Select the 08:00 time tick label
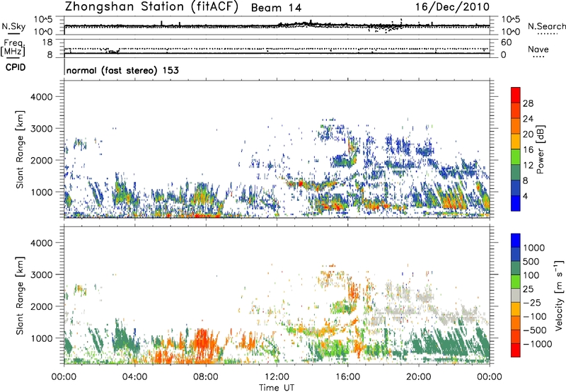The width and height of the screenshot is (566, 392). point(205,377)
